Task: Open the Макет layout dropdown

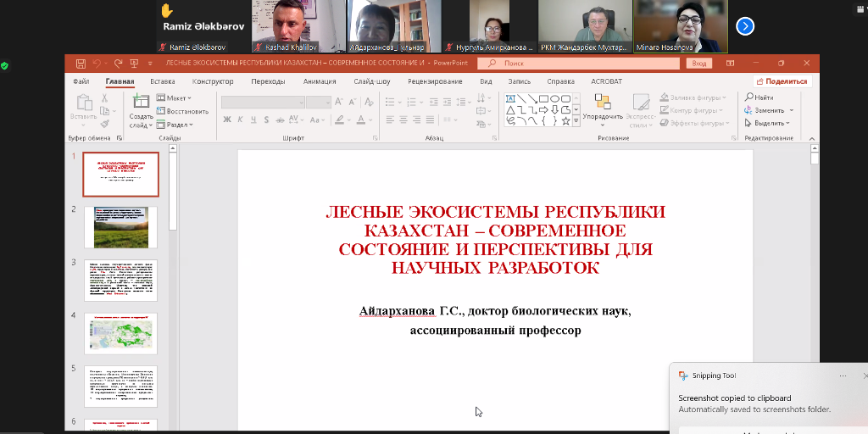Action: click(174, 98)
